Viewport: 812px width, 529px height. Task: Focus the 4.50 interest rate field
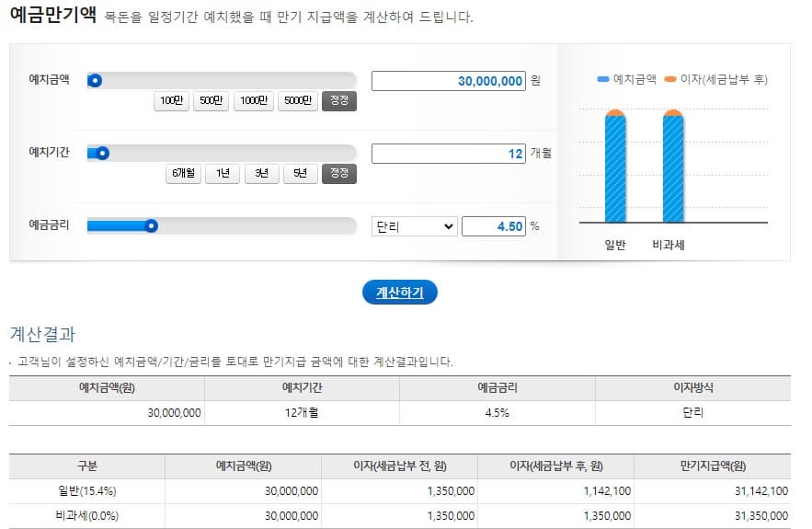(494, 226)
